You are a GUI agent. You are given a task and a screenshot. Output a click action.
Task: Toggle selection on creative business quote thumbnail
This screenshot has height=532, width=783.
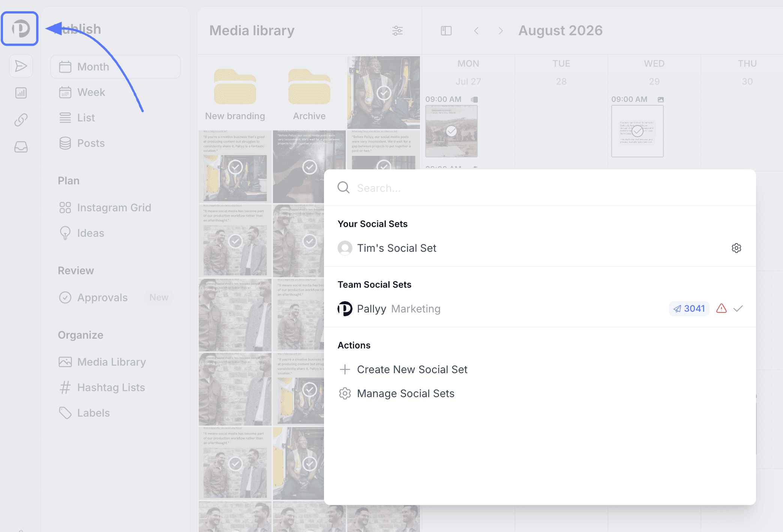coord(235,167)
